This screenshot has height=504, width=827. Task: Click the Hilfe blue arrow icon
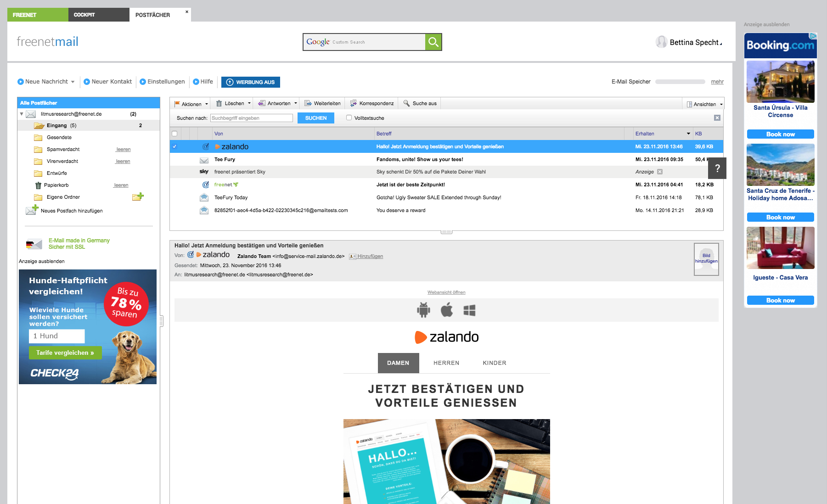(x=196, y=82)
